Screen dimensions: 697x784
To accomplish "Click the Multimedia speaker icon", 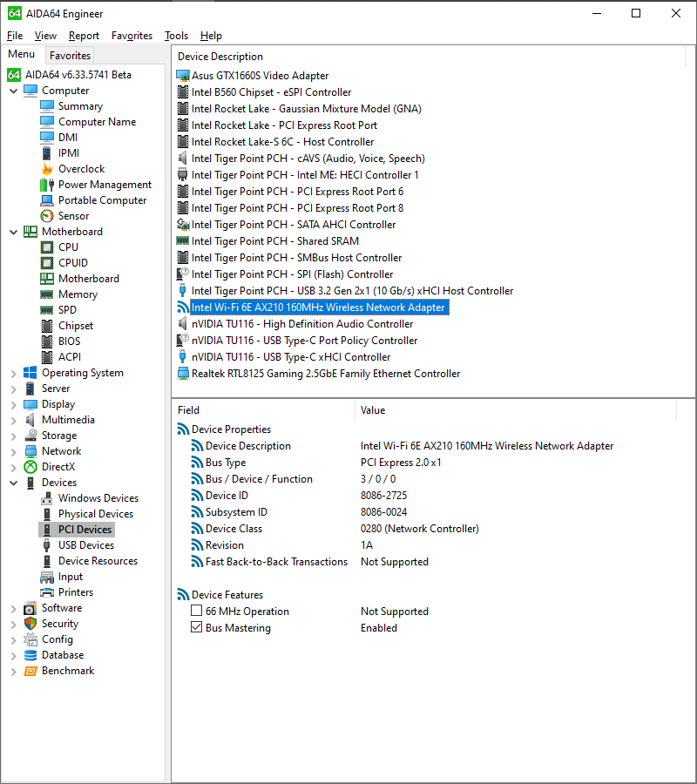I will (x=30, y=420).
